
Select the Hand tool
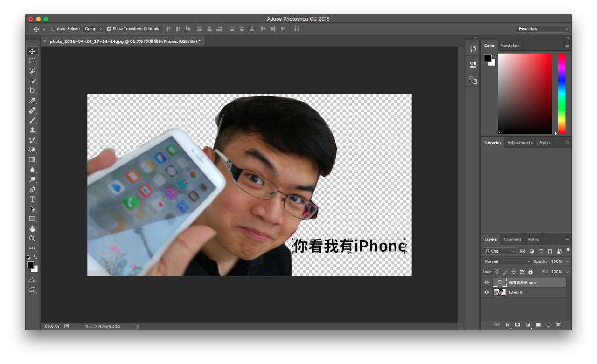click(32, 228)
